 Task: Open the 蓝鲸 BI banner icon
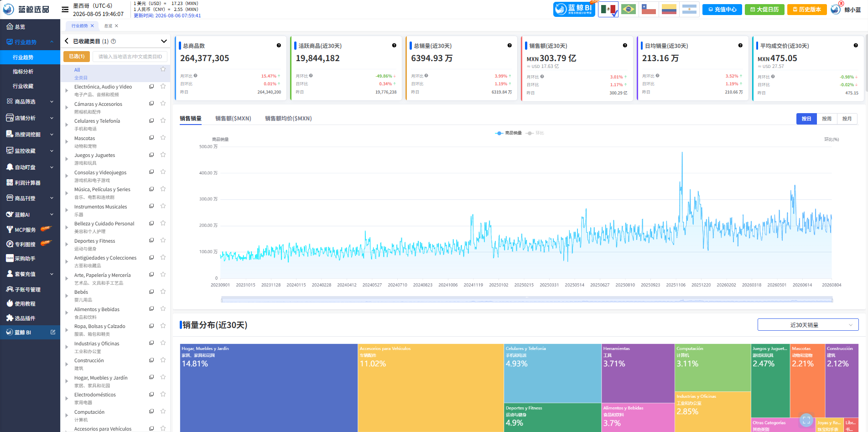[x=574, y=9]
